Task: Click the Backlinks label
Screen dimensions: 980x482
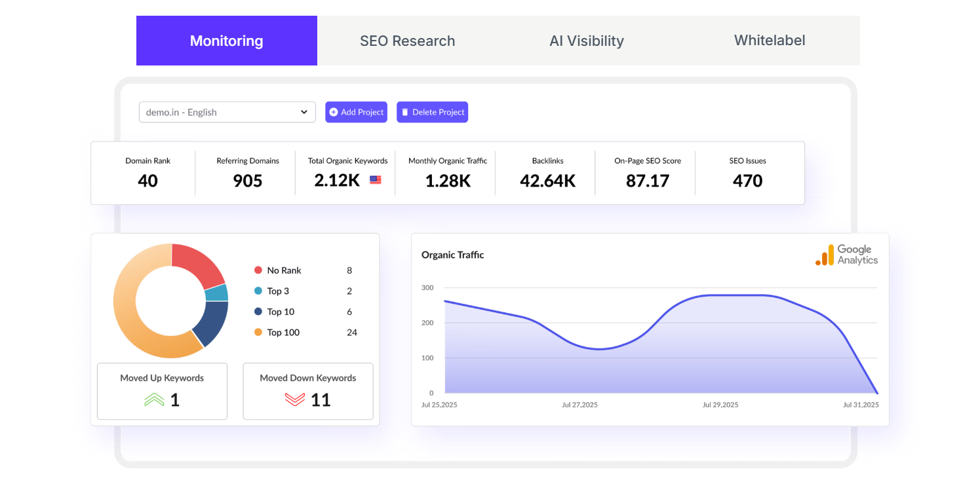Action: tap(548, 160)
